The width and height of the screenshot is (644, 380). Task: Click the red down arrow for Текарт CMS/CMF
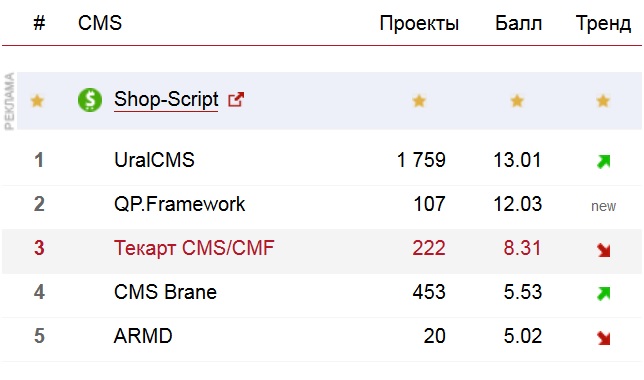603,250
